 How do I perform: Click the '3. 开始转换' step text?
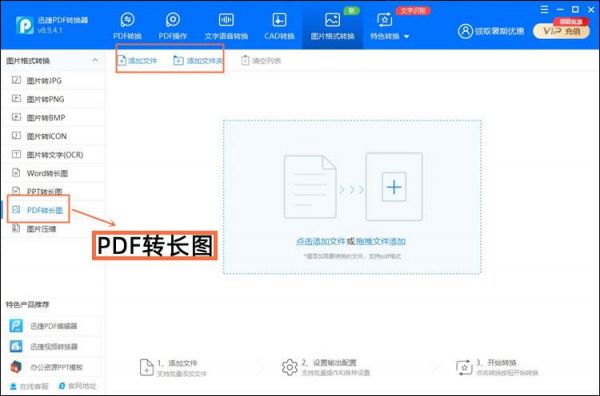tap(496, 362)
